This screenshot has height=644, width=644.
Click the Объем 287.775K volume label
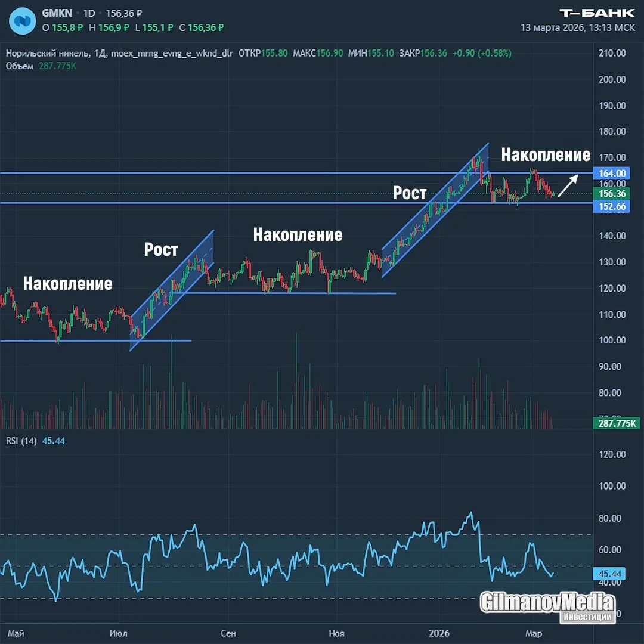(x=41, y=66)
